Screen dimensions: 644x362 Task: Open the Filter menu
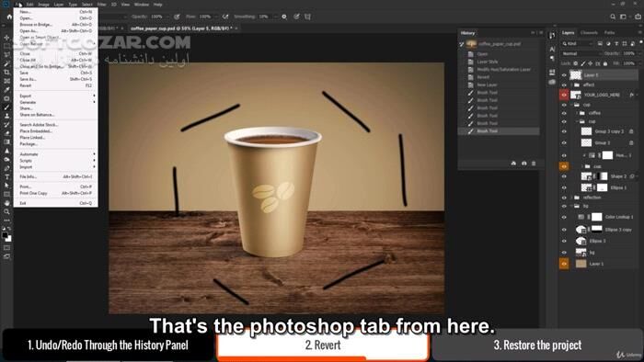[x=101, y=5]
